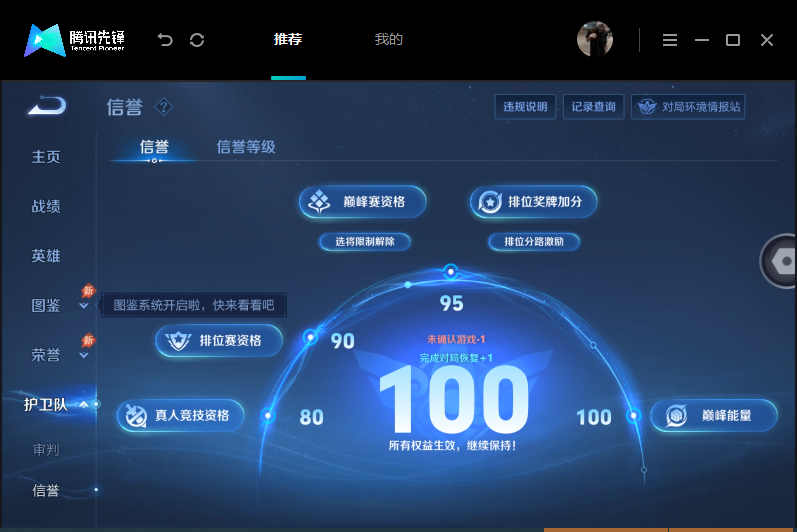This screenshot has height=532, width=797.
Task: Click the 图鉴系统开启啦 tooltip
Action: coord(194,305)
